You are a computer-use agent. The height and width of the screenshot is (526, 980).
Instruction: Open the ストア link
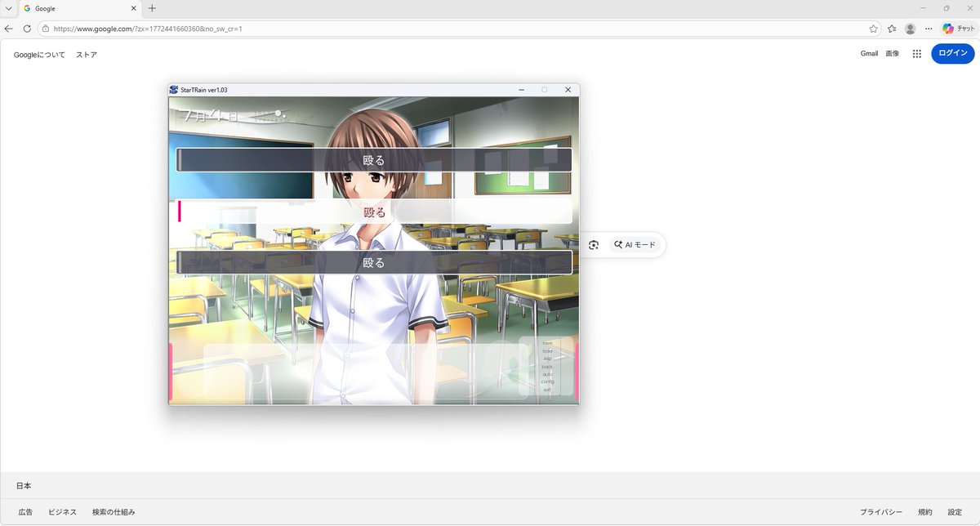pyautogui.click(x=87, y=55)
